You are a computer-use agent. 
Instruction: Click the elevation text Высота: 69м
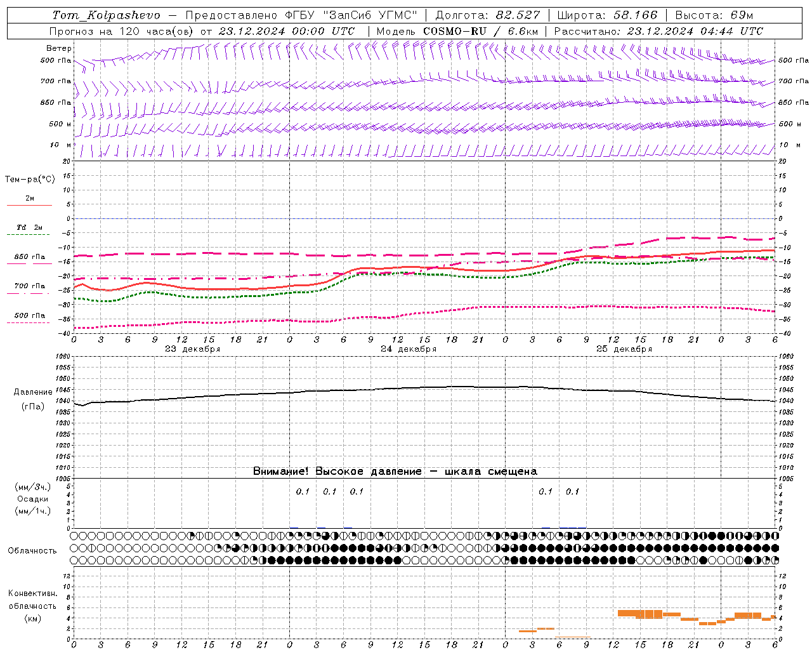pos(714,15)
